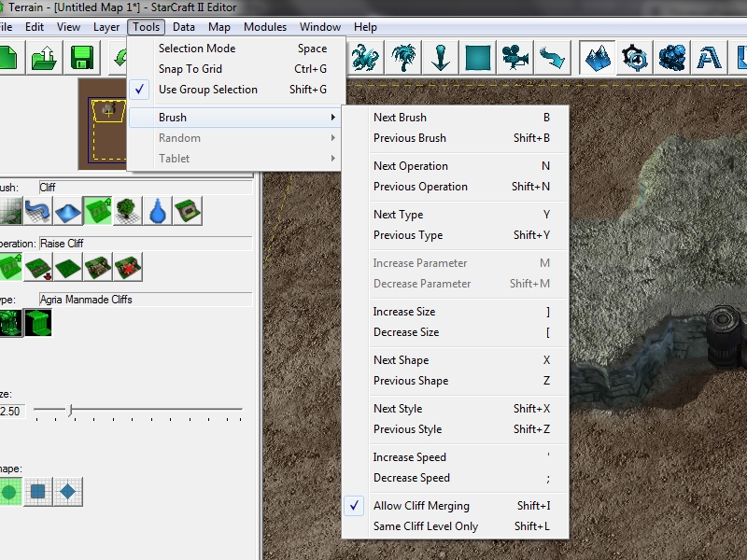
Task: Select the Points layer arrow icon
Action: coord(440,58)
